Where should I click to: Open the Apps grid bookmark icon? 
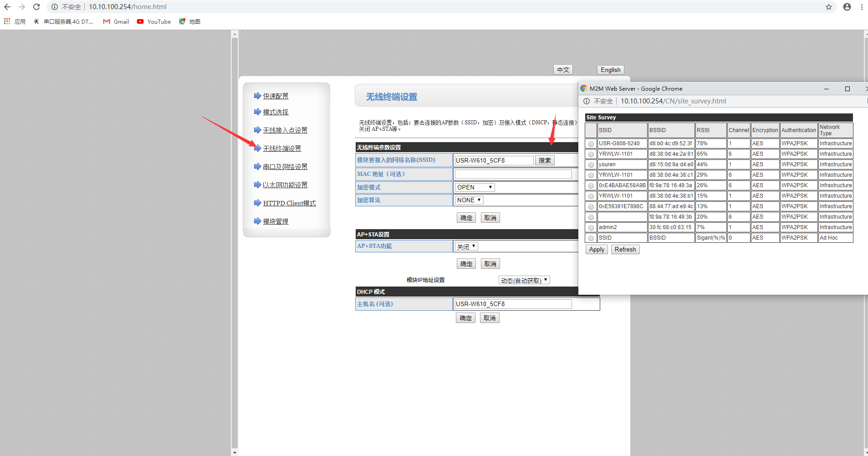coord(7,21)
